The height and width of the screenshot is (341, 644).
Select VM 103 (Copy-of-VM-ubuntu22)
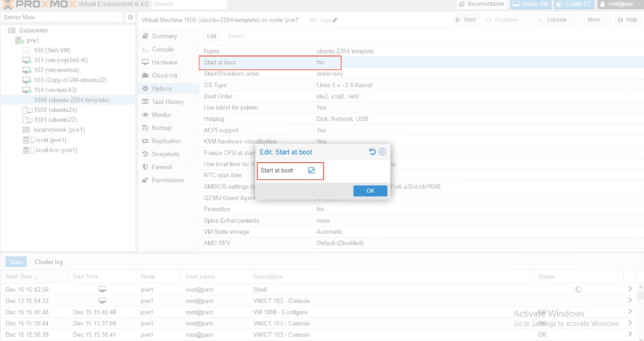pos(70,80)
